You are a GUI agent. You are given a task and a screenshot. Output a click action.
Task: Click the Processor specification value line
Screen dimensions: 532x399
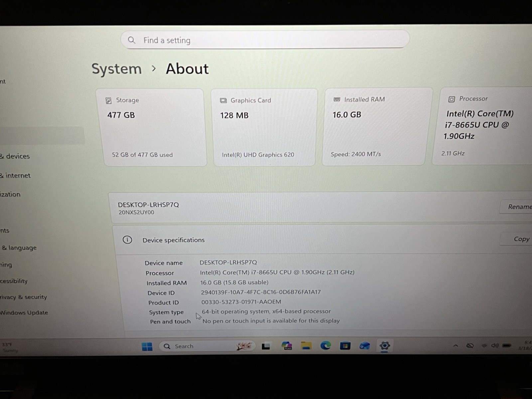pos(277,272)
